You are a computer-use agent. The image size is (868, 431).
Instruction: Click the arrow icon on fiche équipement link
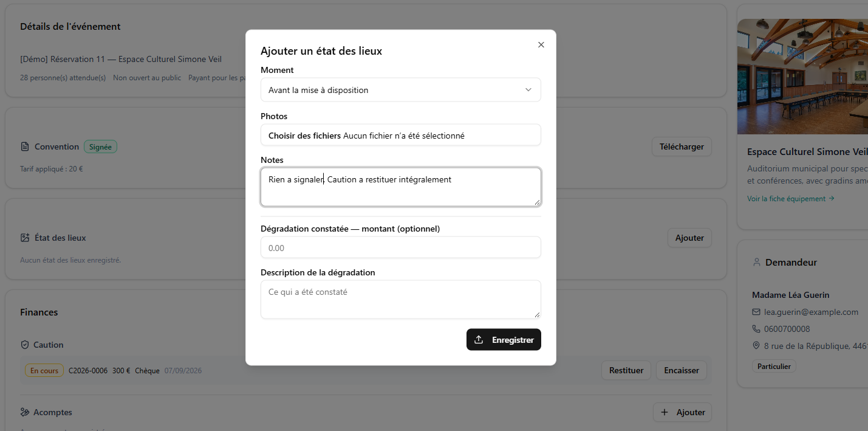coord(832,199)
